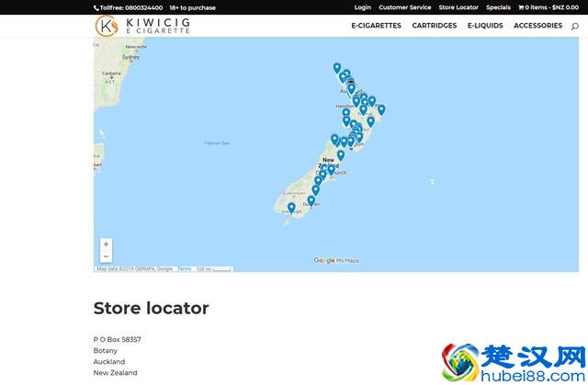Open the Customer Service link
The image size is (588, 385).
404,7
